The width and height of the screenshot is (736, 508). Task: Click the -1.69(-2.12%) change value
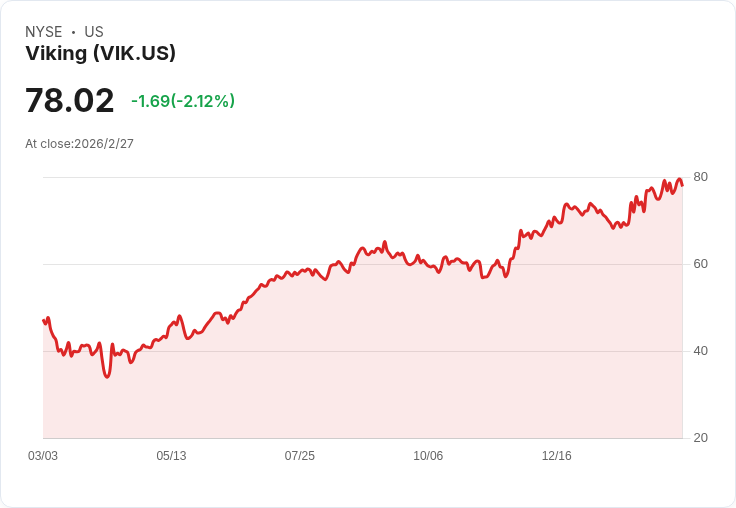pyautogui.click(x=183, y=101)
